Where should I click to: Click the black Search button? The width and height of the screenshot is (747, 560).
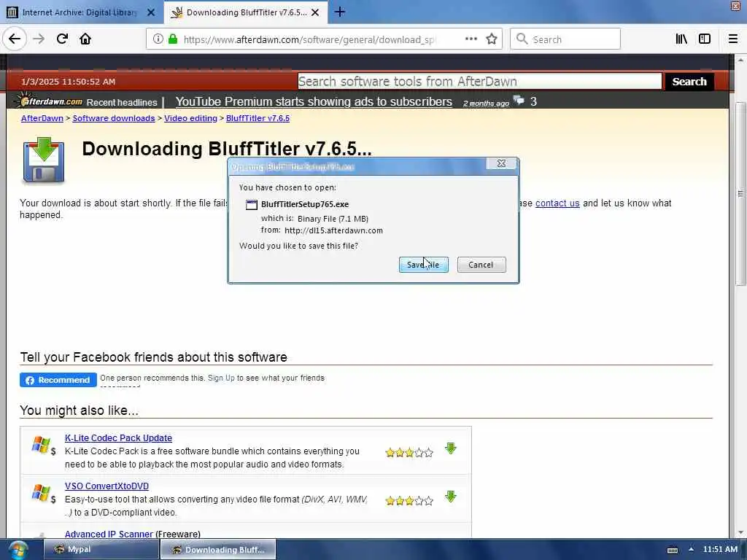(689, 82)
